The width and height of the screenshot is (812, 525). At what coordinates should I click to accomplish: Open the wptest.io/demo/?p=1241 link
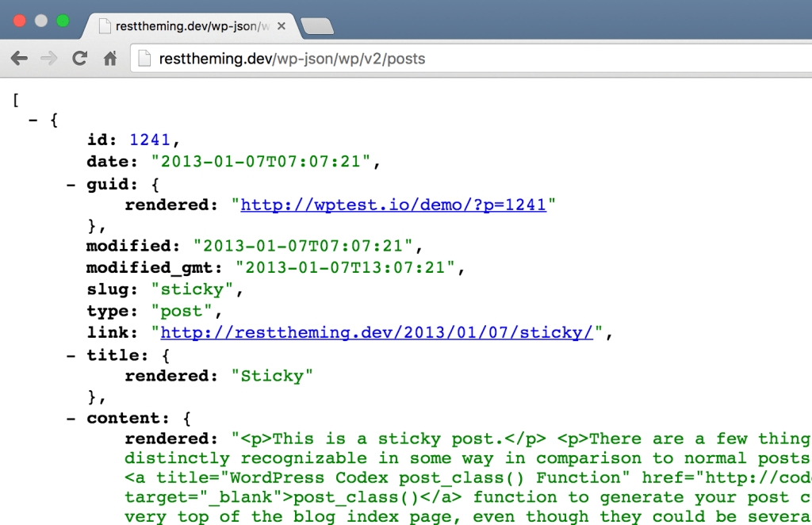393,205
